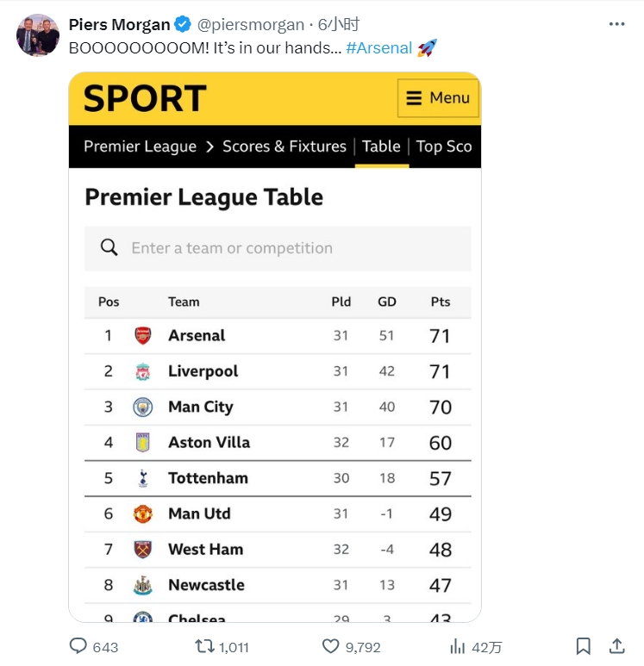
Task: Share the tweet via share icon
Action: click(617, 646)
